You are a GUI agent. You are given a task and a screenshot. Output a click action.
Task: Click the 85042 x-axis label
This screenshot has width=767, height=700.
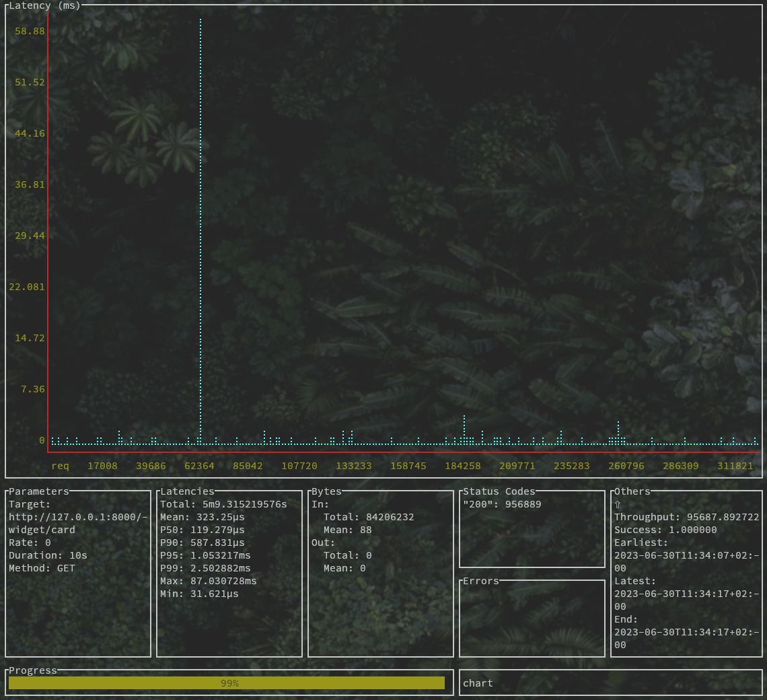tap(248, 466)
